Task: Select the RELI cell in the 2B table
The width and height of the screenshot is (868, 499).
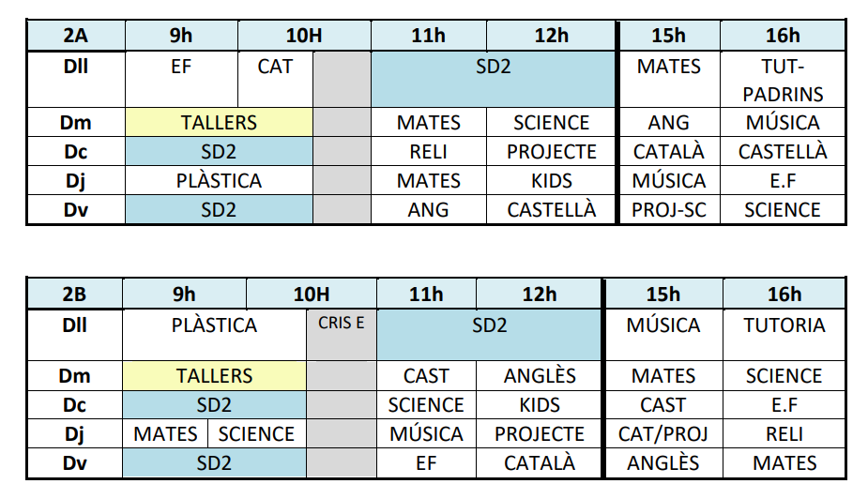Action: coord(784,434)
